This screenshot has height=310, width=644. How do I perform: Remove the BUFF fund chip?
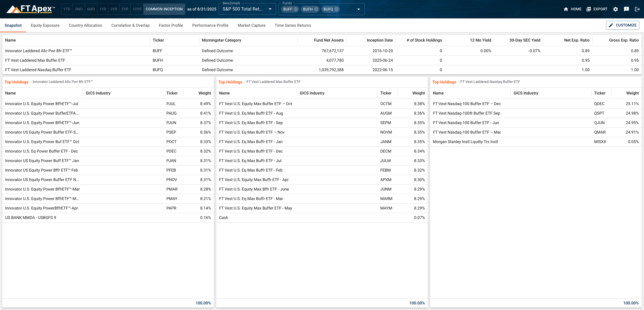296,9
